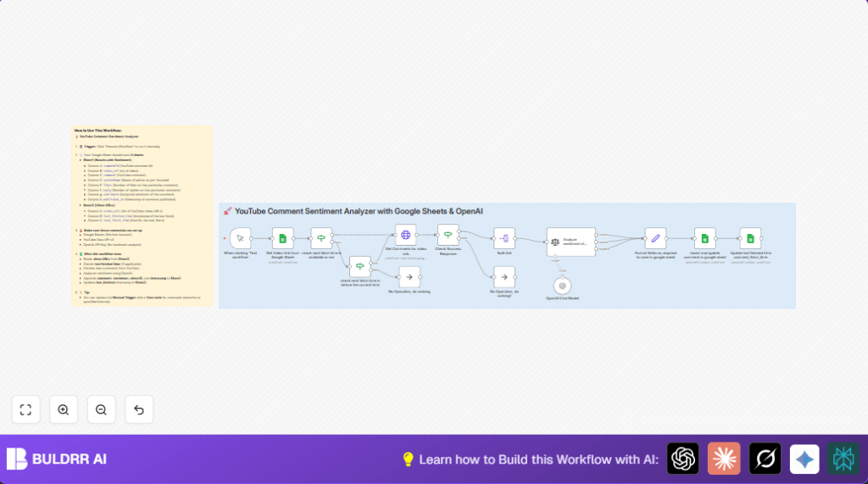Open the Perplexity teal icon in the banner

[843, 459]
